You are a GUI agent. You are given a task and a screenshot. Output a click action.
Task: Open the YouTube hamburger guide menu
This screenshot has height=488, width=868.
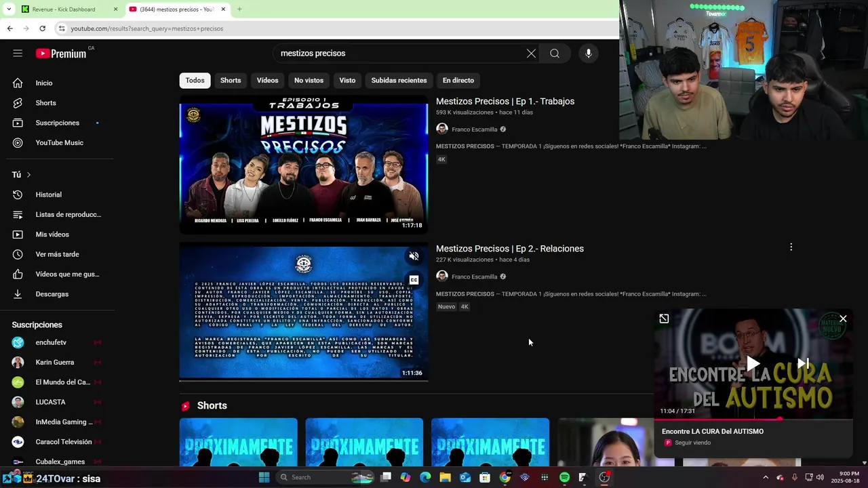[18, 53]
